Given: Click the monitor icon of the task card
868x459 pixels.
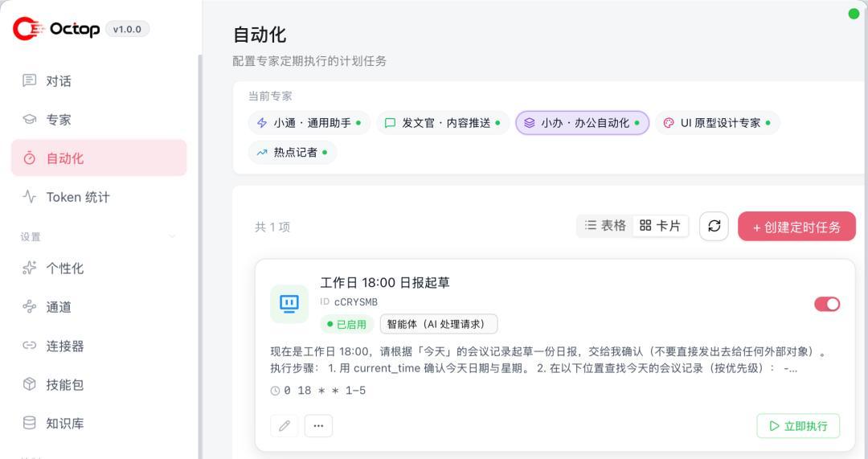Looking at the screenshot, I should click(x=289, y=304).
